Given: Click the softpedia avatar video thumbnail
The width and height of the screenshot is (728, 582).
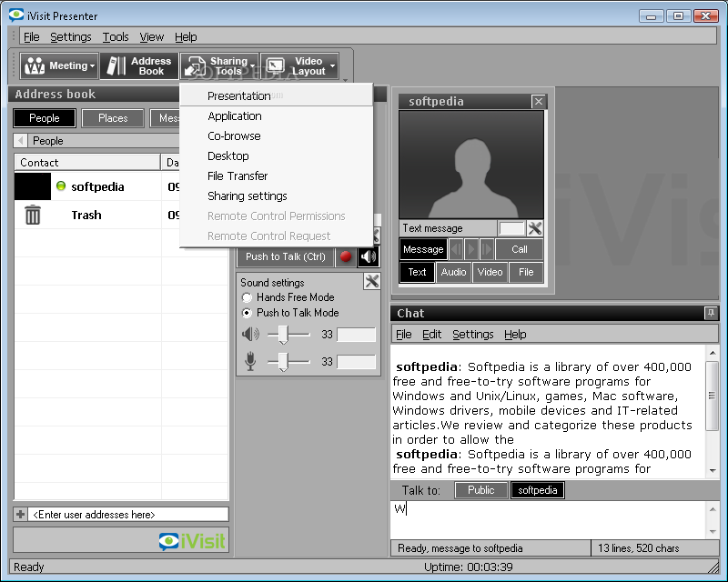Looking at the screenshot, I should pyautogui.click(x=471, y=165).
